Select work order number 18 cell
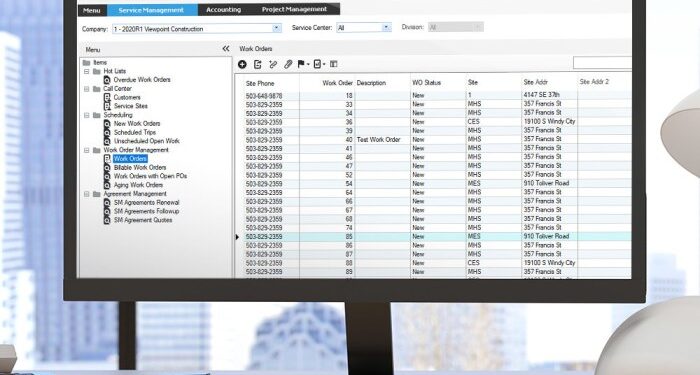This screenshot has height=375, width=700. coord(327,96)
